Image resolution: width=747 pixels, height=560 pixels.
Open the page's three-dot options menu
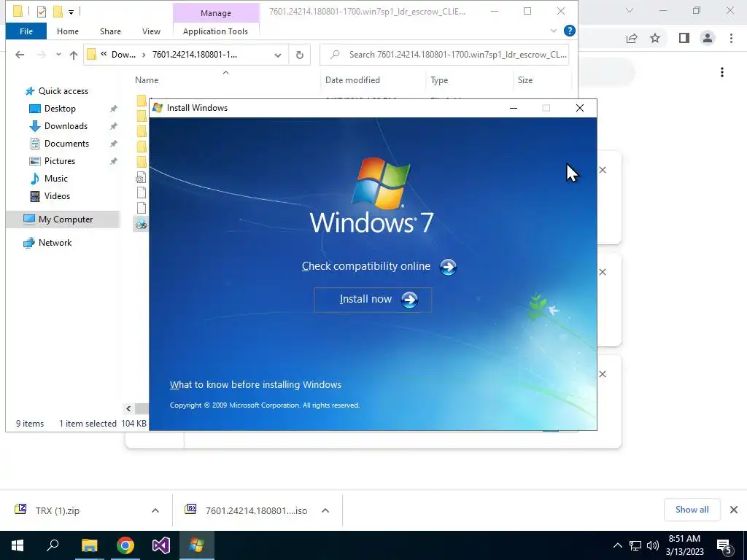point(722,72)
